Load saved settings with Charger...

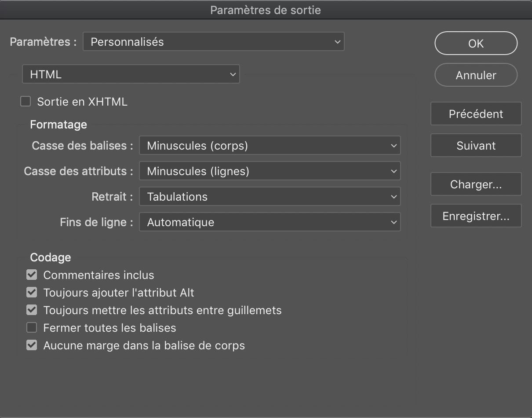click(476, 184)
